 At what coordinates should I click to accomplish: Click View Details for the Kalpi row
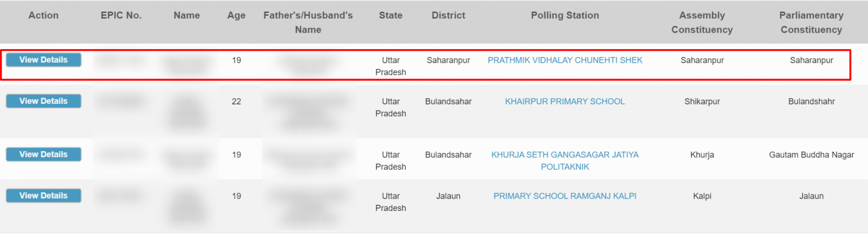tap(44, 196)
